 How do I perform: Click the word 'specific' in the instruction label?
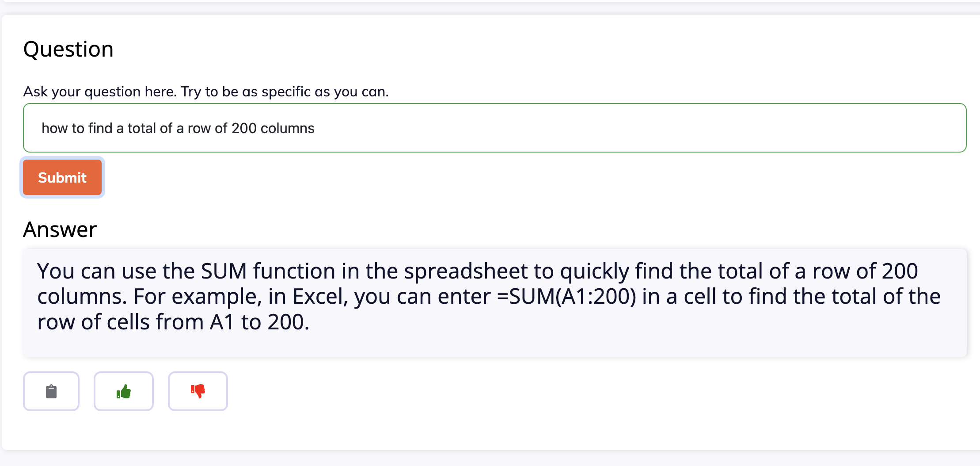[286, 92]
